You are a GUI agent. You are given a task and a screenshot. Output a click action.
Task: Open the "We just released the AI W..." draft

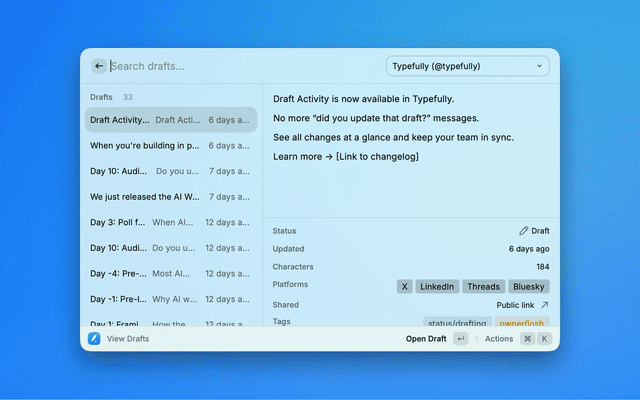coord(169,197)
